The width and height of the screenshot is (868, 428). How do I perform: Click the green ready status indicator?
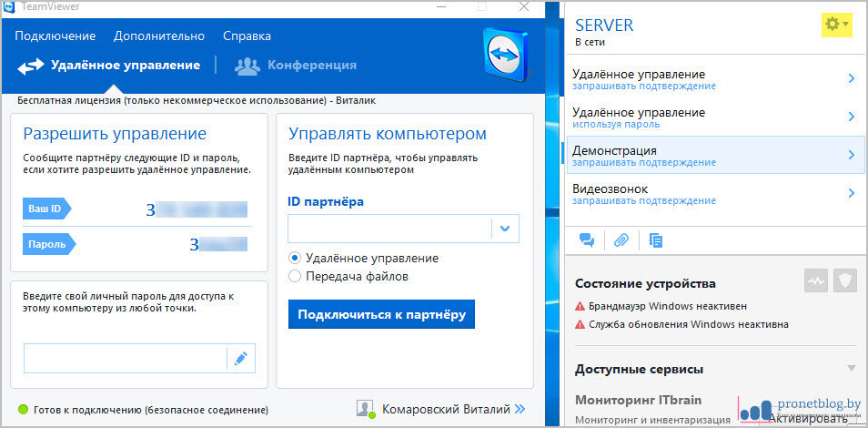tap(24, 411)
